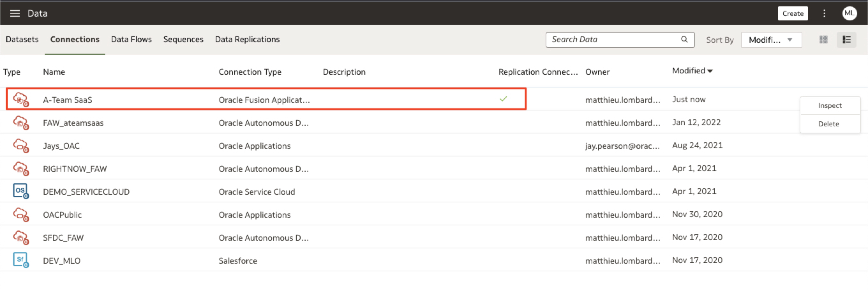Choose Inspect from the context menu
Image resolution: width=868 pixels, height=293 pixels.
(x=830, y=106)
